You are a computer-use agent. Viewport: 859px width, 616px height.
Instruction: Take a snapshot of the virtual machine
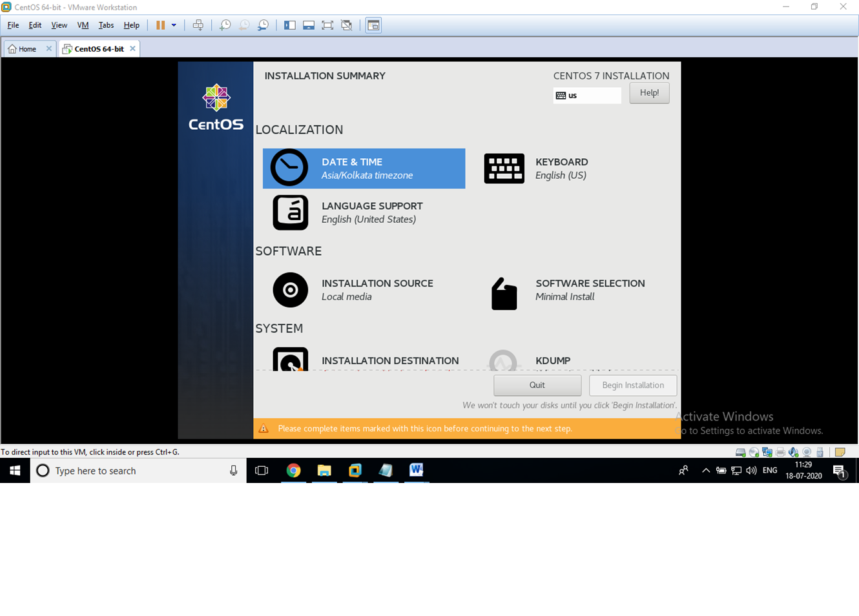224,25
